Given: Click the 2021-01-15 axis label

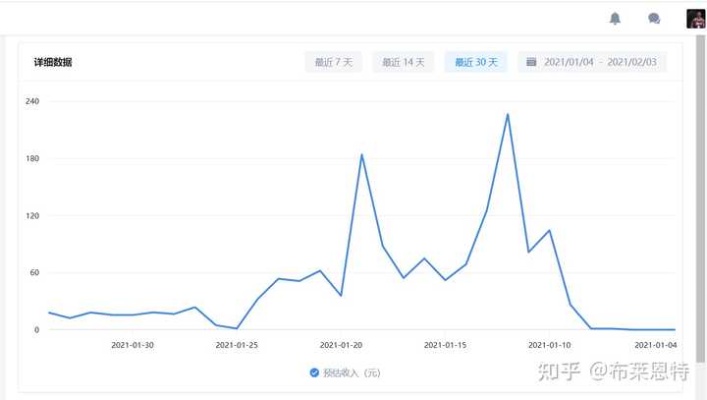Looking at the screenshot, I should (x=445, y=345).
